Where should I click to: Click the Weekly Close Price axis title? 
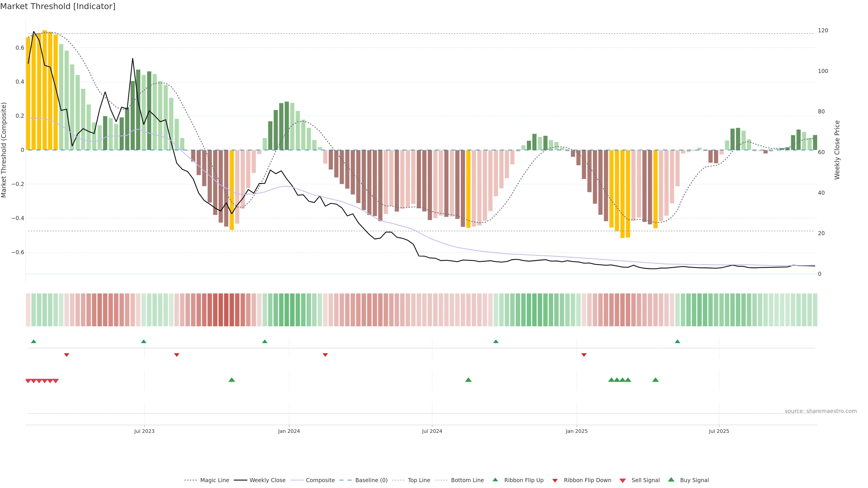click(837, 150)
